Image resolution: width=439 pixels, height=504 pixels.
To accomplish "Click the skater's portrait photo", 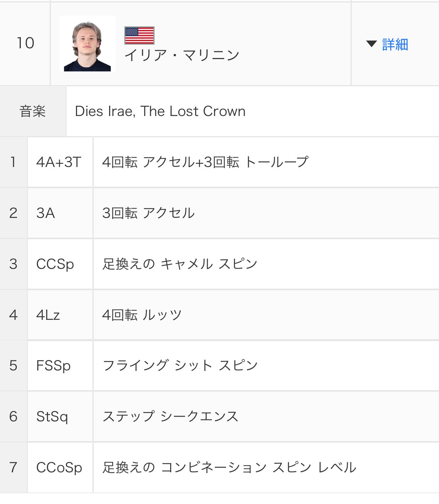I will click(87, 44).
